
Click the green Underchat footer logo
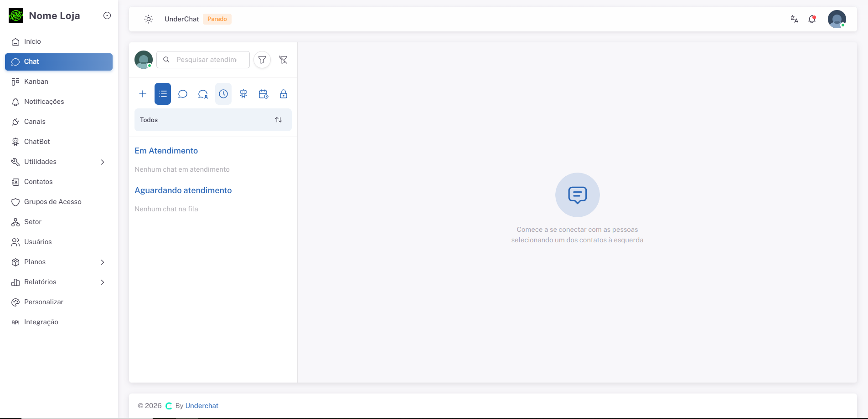[169, 406]
